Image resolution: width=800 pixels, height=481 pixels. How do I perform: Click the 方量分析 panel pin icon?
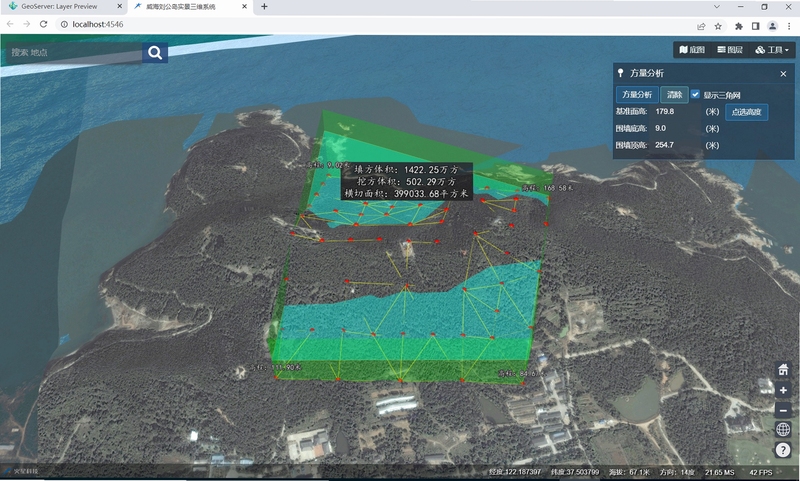[620, 73]
